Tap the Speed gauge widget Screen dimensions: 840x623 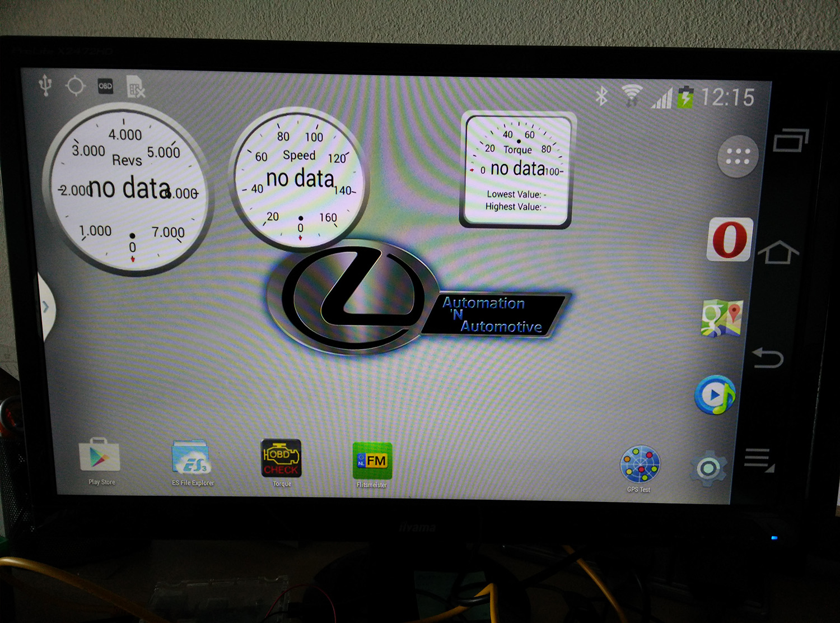point(300,178)
